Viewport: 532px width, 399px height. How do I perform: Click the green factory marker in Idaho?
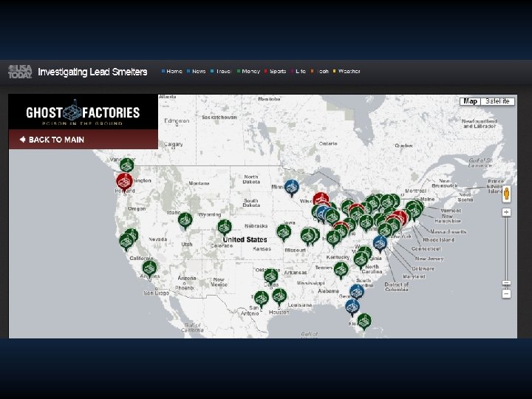[185, 220]
